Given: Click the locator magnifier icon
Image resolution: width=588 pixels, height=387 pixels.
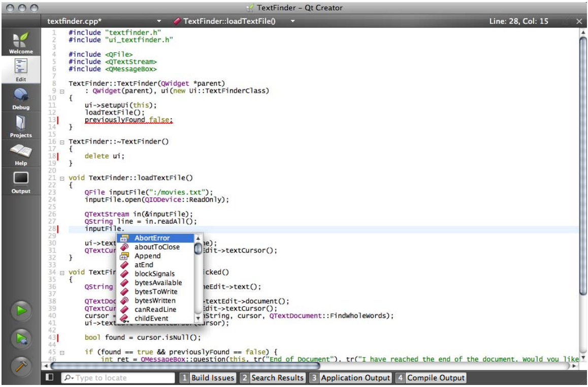Looking at the screenshot, I should tap(68, 378).
